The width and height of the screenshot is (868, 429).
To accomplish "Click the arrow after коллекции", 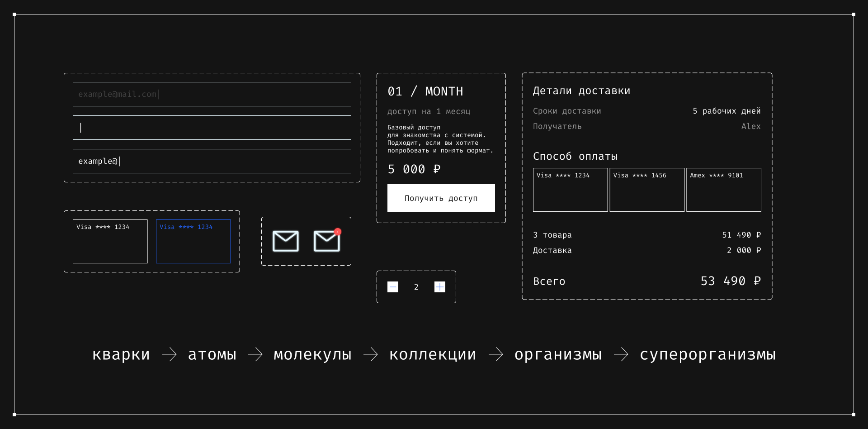I will pyautogui.click(x=496, y=355).
